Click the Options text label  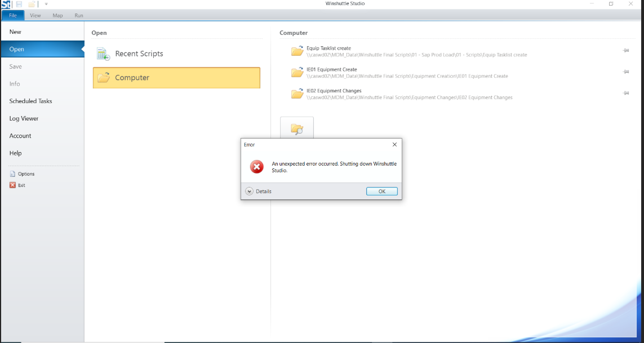tap(26, 174)
